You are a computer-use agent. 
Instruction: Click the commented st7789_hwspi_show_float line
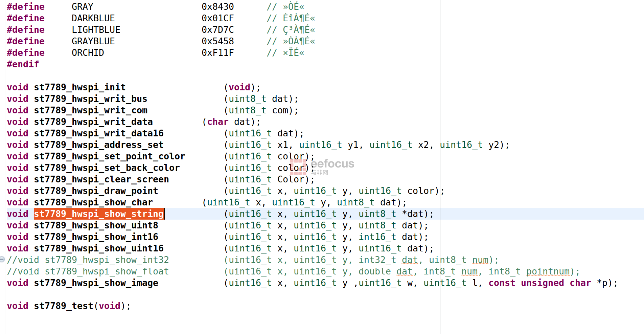click(x=293, y=271)
